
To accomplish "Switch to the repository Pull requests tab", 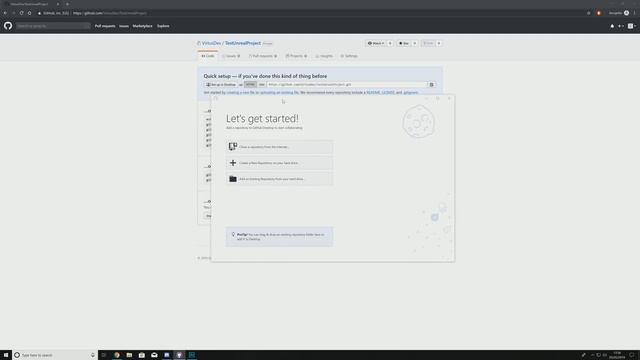I will [262, 56].
